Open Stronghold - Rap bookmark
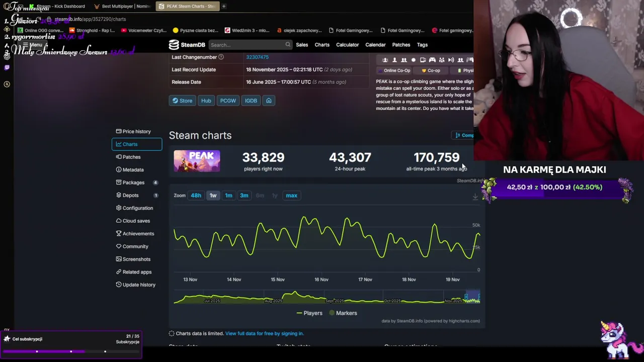Viewport: 644px width, 362px height. click(92, 30)
